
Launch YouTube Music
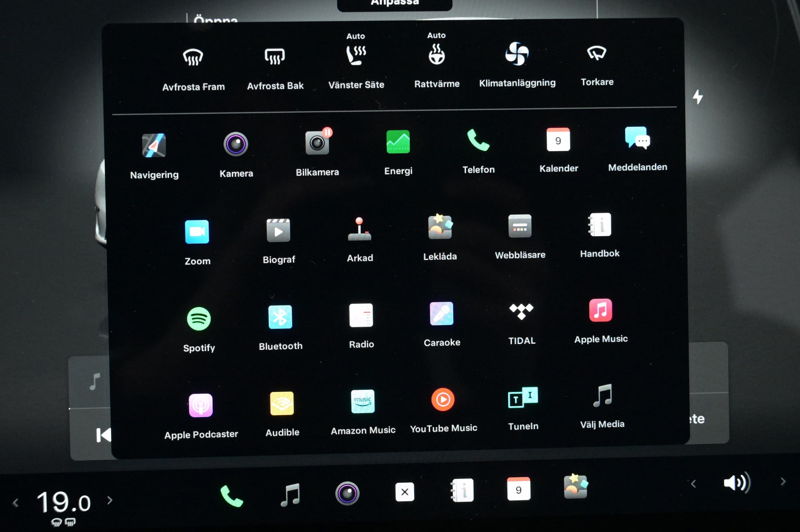(x=443, y=400)
